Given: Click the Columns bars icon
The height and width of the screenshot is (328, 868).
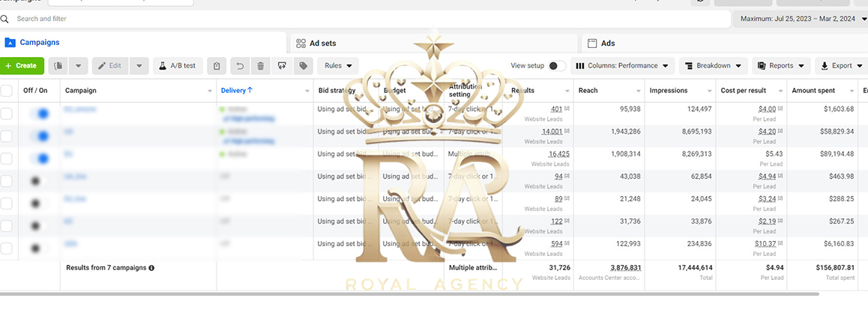Looking at the screenshot, I should click(580, 65).
